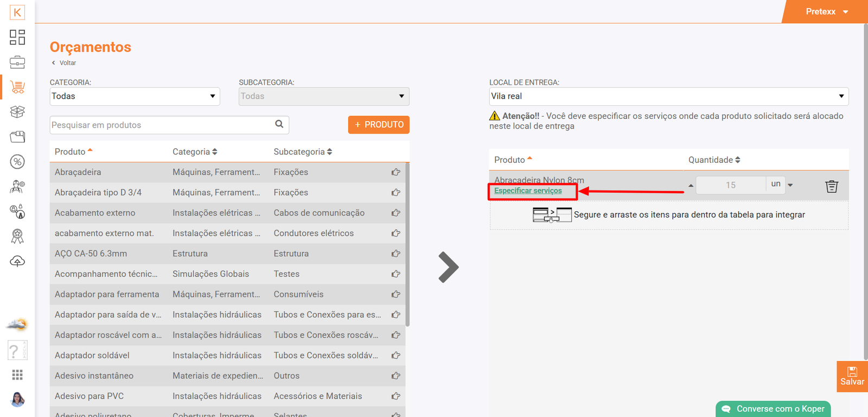868x417 pixels.
Task: Click the search magnifier icon
Action: point(279,124)
